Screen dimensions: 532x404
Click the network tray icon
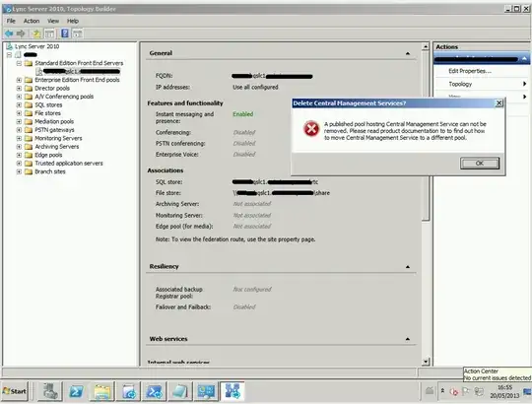click(x=479, y=391)
